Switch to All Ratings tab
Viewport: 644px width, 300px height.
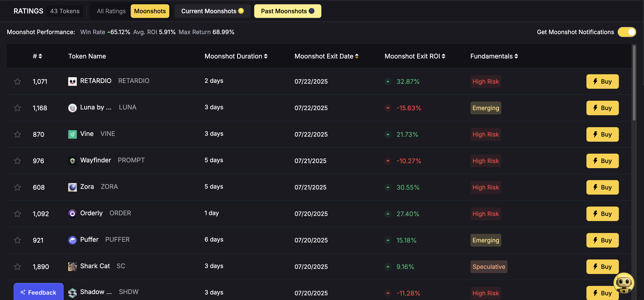click(111, 11)
